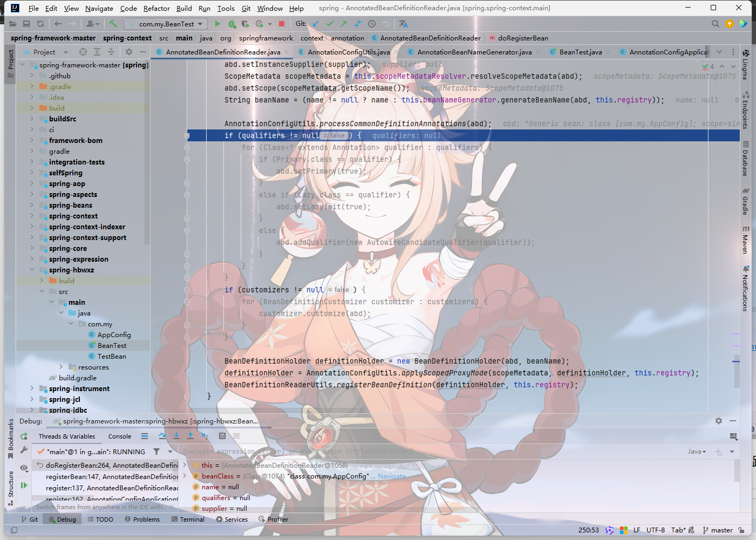Evaluate expression calculator icon

tap(222, 436)
